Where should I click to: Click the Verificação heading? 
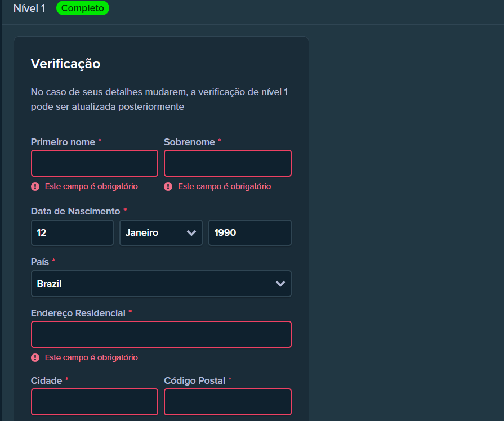click(x=65, y=64)
